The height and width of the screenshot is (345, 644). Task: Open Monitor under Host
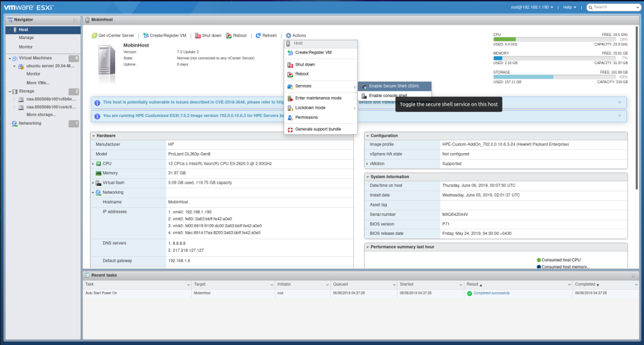click(26, 47)
